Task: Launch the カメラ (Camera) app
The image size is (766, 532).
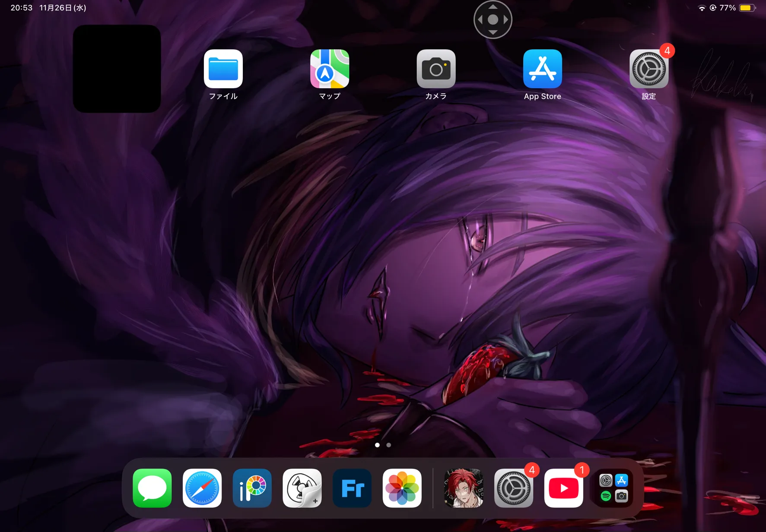Action: [x=436, y=69]
